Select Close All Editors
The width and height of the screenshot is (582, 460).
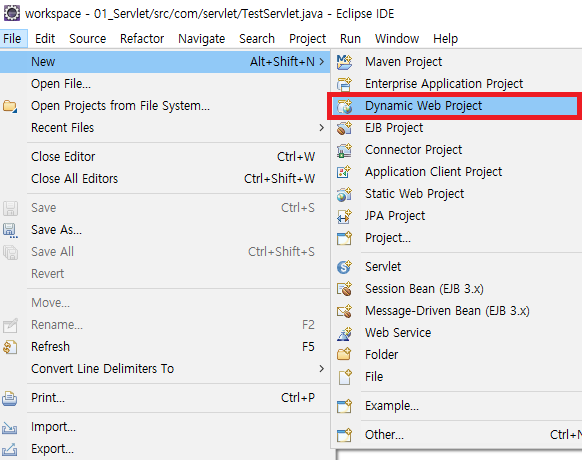[x=165, y=179]
